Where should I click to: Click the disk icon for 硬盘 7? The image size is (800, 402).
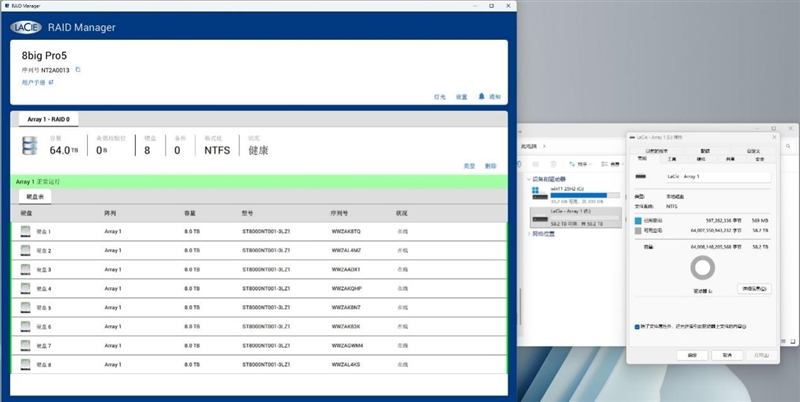click(x=26, y=346)
